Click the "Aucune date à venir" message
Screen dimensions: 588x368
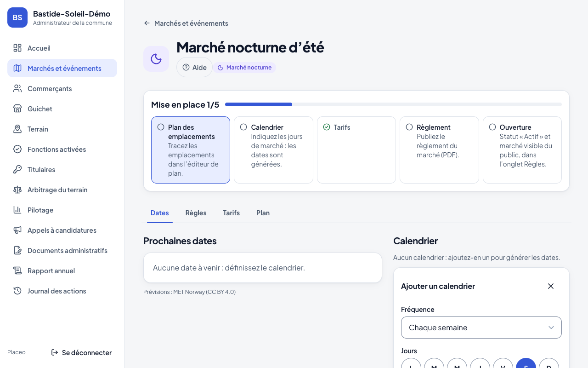click(x=229, y=268)
